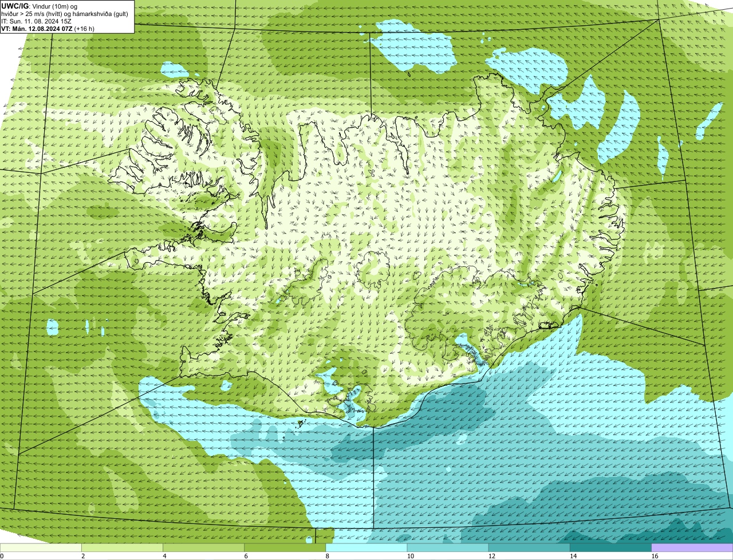The width and height of the screenshot is (733, 560).
Task: Click the legend label "10"
Action: (x=410, y=556)
